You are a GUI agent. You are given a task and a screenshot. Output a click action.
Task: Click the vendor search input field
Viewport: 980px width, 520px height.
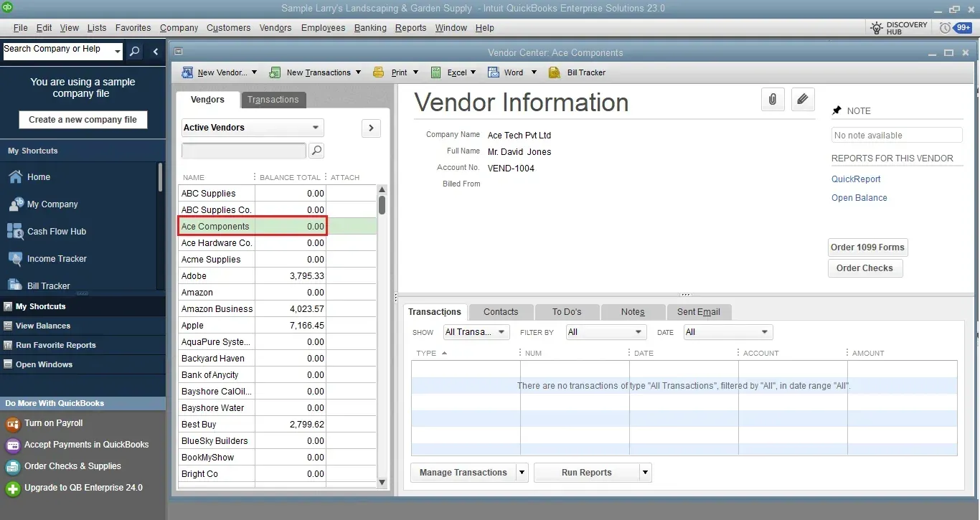point(244,151)
